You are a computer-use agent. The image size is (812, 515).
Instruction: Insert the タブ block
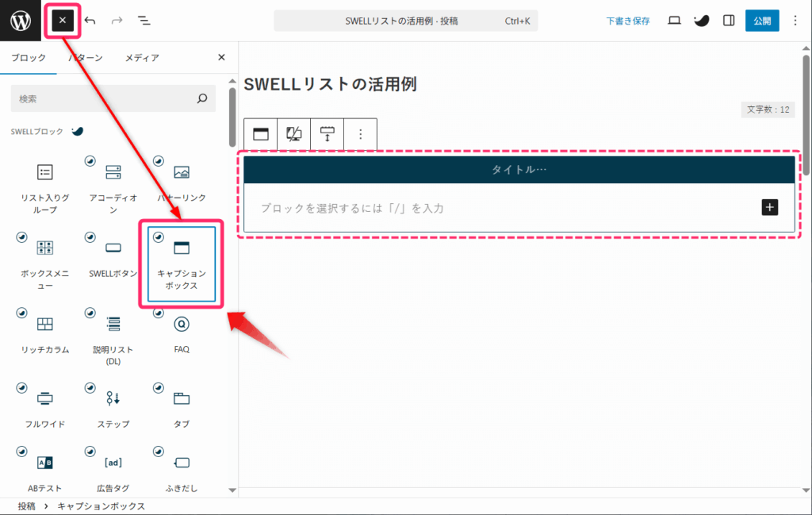tap(182, 409)
